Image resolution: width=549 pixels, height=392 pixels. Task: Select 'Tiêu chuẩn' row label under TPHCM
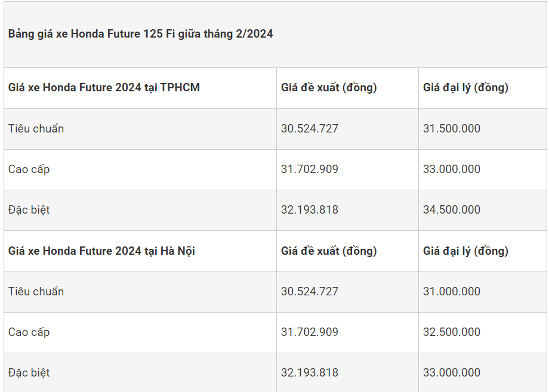(36, 128)
